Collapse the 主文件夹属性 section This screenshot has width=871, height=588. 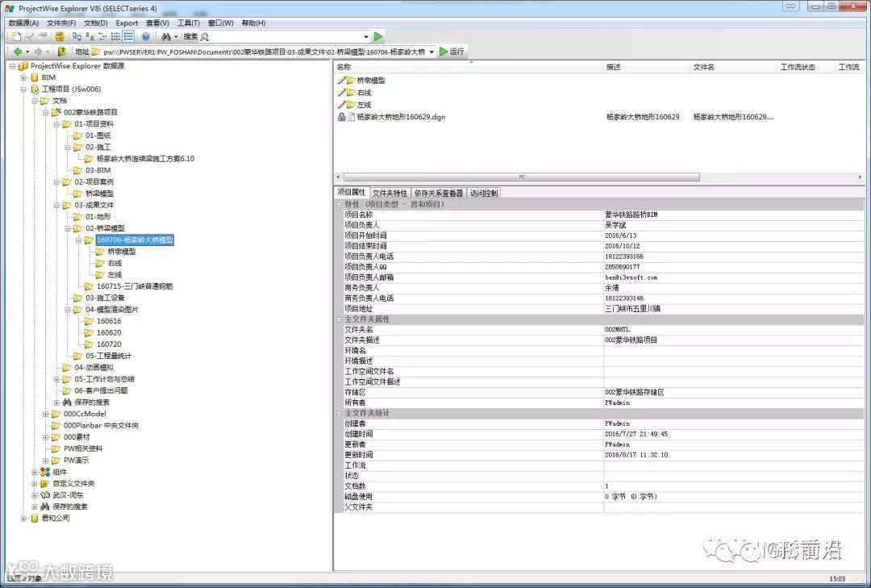[339, 319]
